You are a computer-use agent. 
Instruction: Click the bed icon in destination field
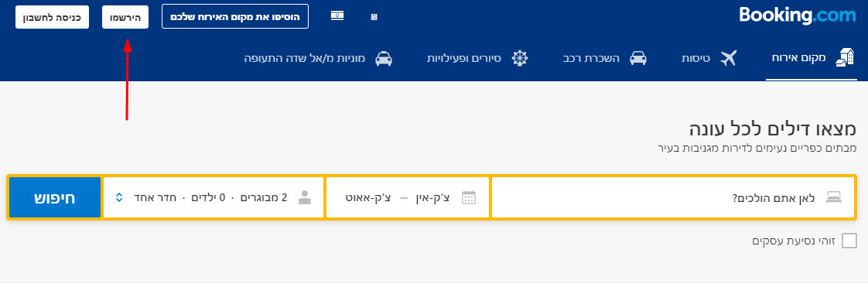[834, 197]
